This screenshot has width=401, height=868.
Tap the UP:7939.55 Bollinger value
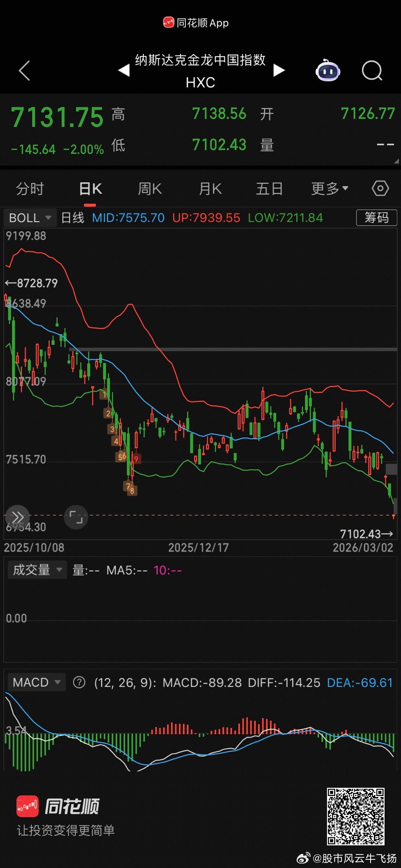(x=206, y=218)
